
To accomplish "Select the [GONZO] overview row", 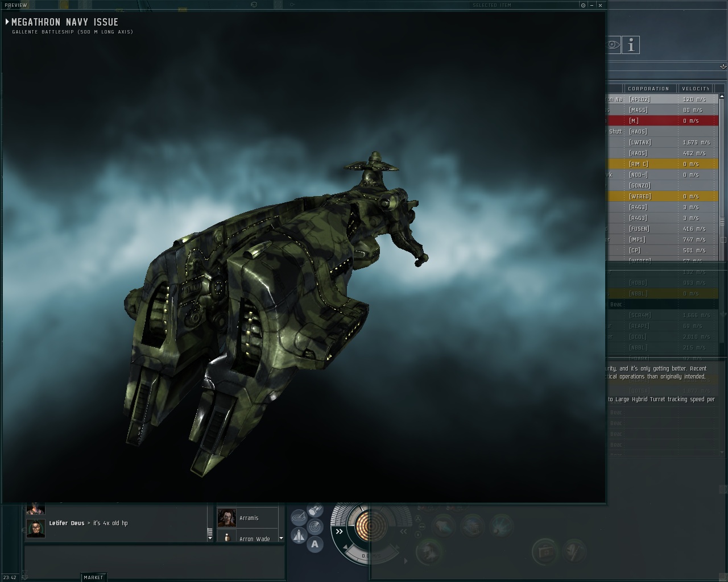I will click(663, 186).
